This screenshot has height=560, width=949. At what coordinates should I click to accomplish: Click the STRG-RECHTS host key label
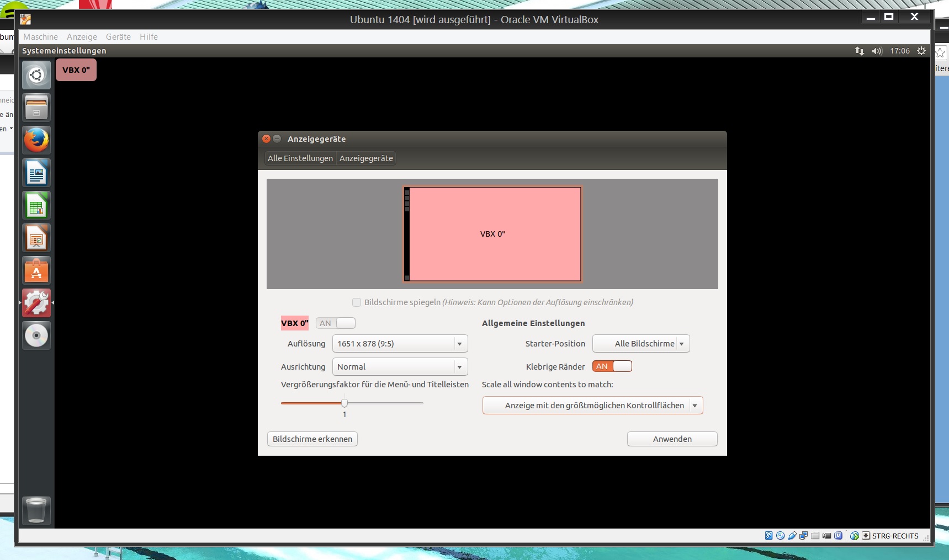tap(895, 536)
